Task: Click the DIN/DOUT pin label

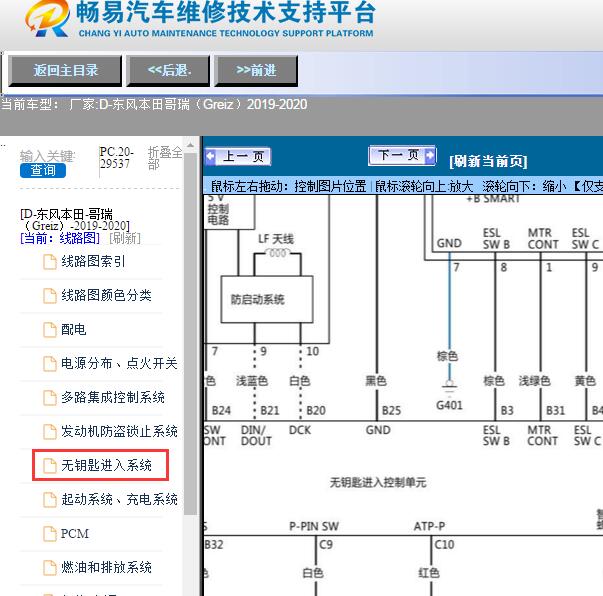Action: (x=256, y=435)
